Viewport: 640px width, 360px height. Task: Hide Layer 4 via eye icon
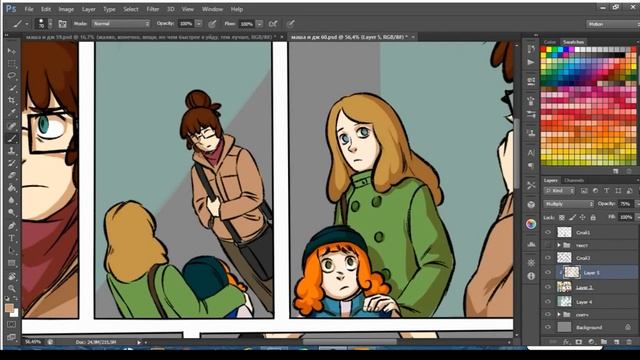click(548, 302)
